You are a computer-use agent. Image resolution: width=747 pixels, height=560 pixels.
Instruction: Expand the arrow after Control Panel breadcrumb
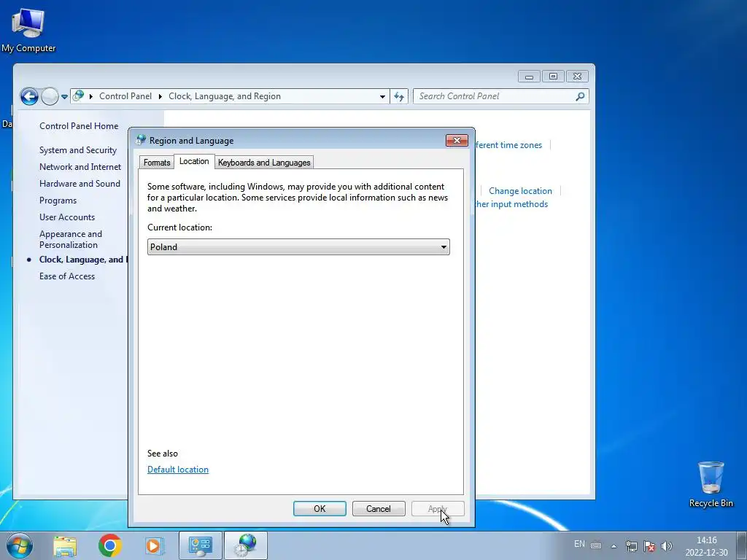(160, 96)
